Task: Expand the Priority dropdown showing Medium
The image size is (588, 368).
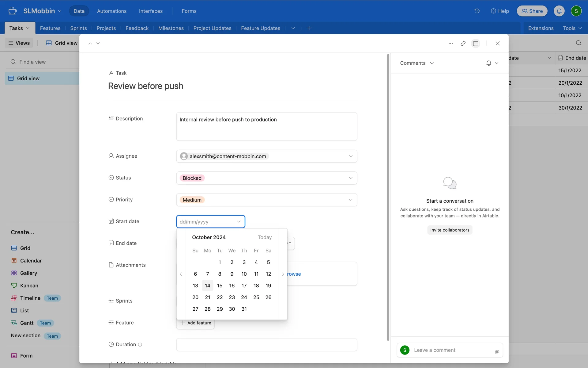Action: (350, 200)
